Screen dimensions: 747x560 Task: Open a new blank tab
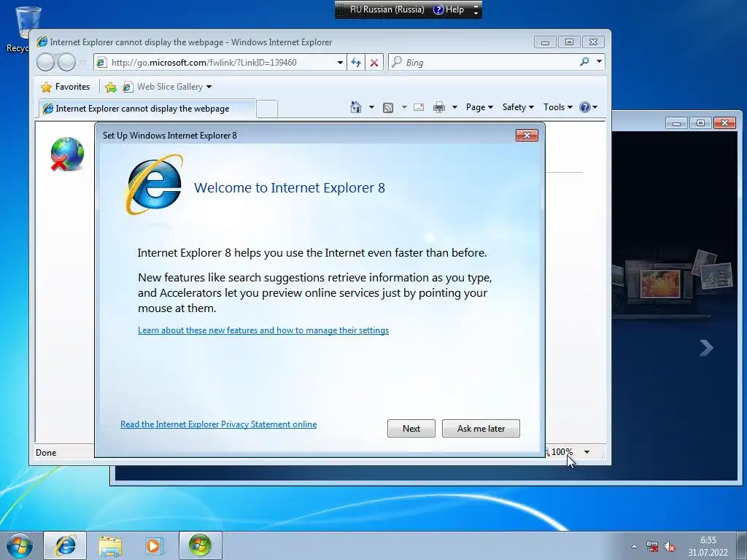click(267, 109)
